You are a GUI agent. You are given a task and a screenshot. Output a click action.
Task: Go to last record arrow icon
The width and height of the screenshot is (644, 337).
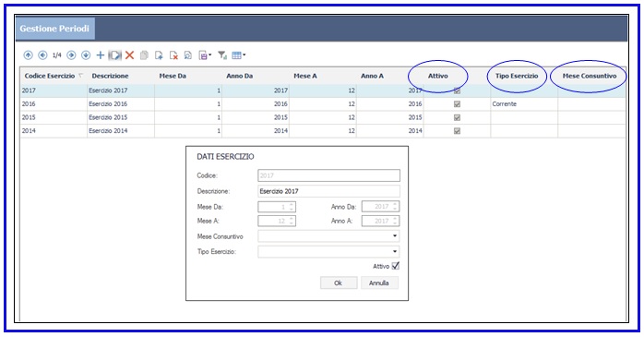coord(86,55)
